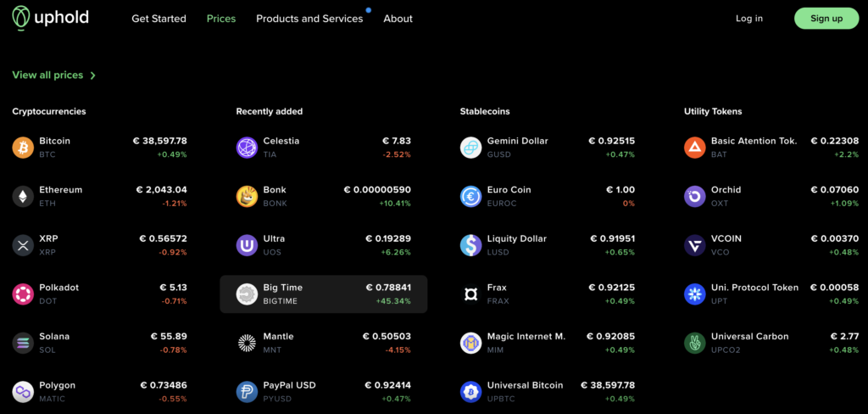Click the Gemini Dollar name label
The width and height of the screenshot is (868, 414).
518,141
